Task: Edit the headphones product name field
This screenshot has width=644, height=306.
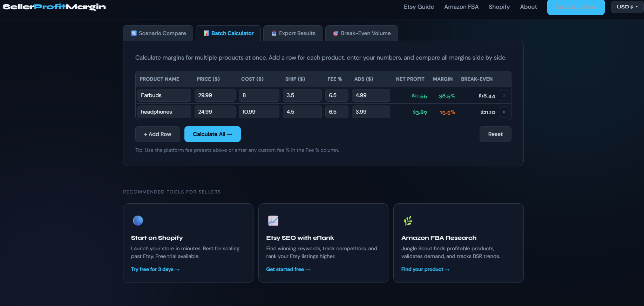Action: tap(164, 112)
